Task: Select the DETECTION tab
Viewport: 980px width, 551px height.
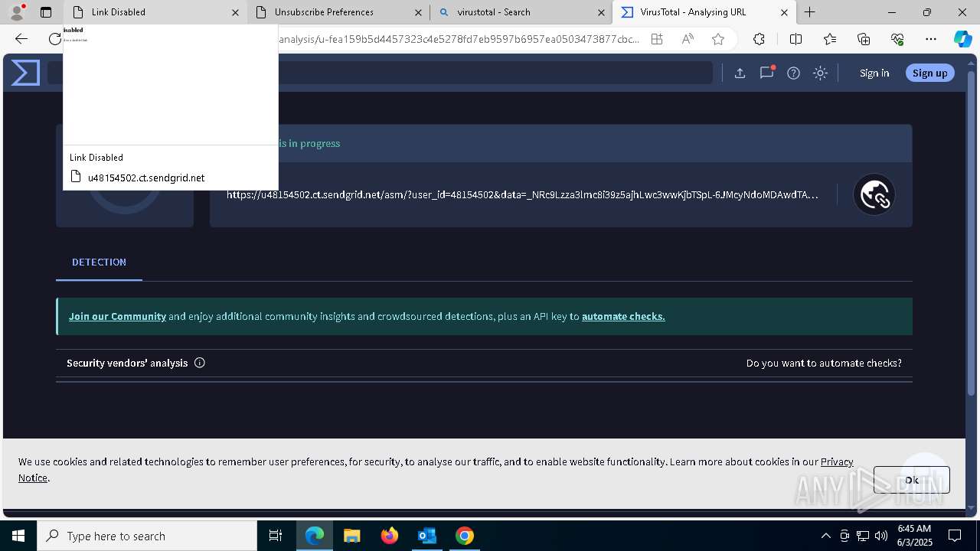Action: [x=99, y=262]
